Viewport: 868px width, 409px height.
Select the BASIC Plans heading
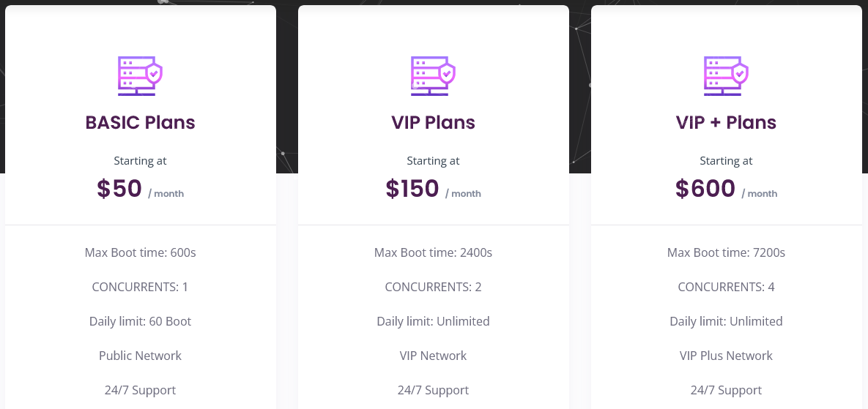pos(140,122)
